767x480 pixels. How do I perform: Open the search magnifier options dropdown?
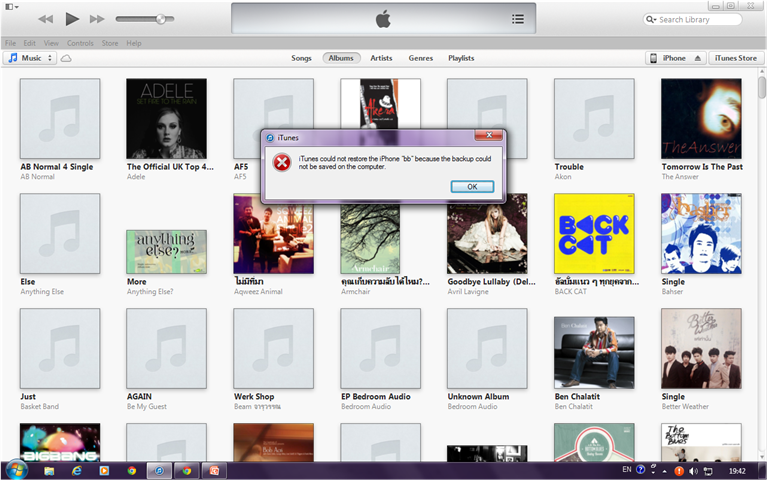651,20
